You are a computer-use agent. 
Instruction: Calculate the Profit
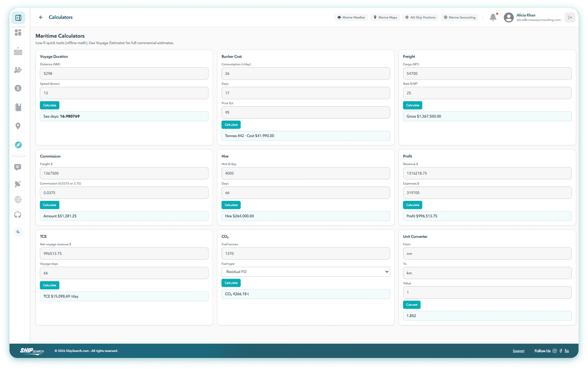413,205
